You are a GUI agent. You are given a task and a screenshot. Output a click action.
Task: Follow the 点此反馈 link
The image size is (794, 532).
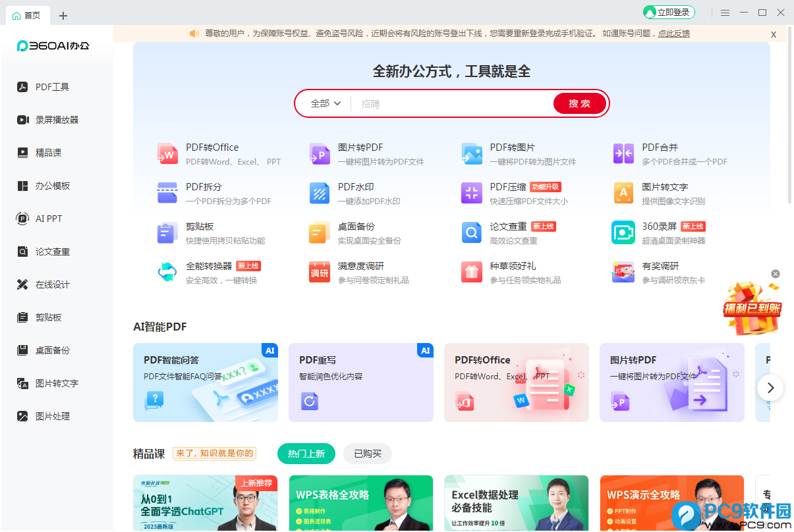(x=673, y=34)
